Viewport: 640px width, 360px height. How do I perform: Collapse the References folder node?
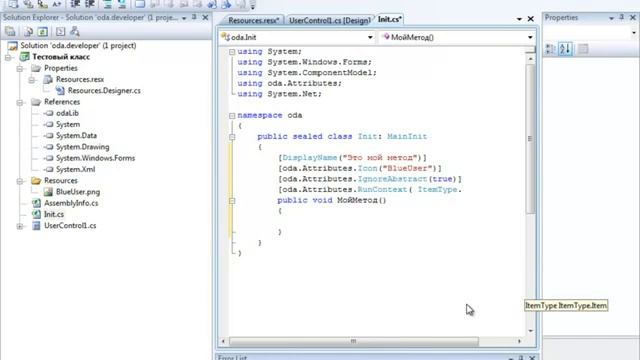click(20, 102)
